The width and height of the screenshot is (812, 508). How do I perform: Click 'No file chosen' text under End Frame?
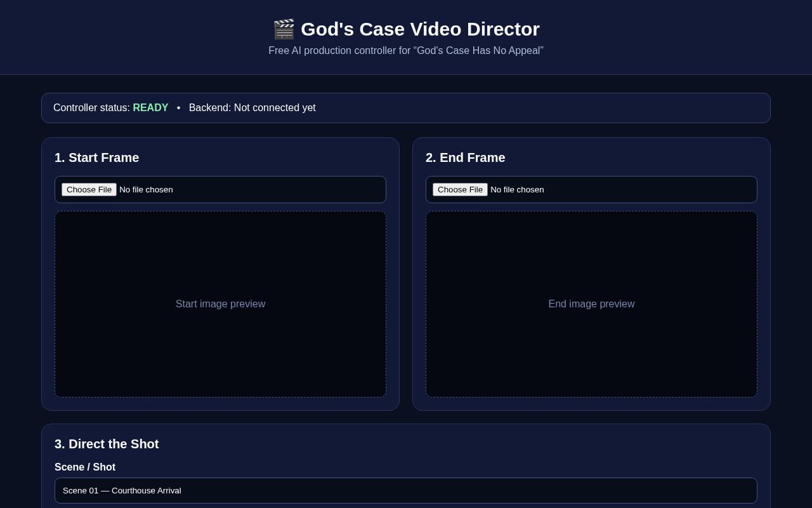coord(517,189)
